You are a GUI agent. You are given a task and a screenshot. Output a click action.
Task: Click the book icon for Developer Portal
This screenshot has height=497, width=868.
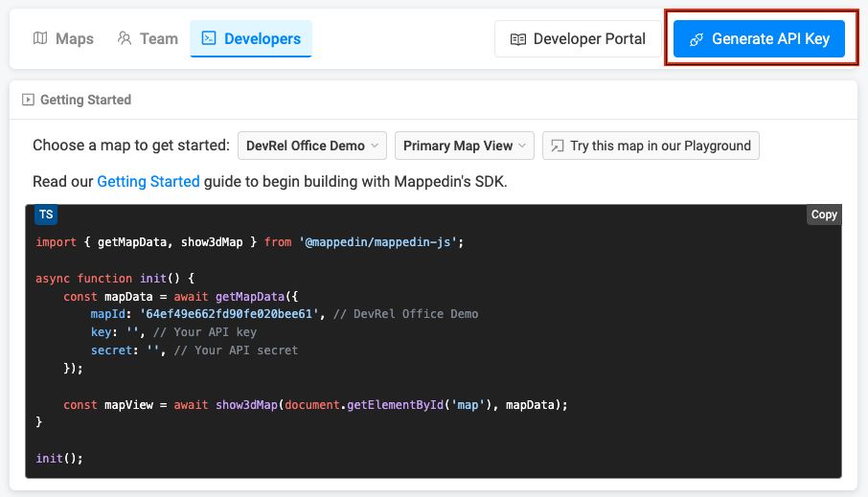518,39
